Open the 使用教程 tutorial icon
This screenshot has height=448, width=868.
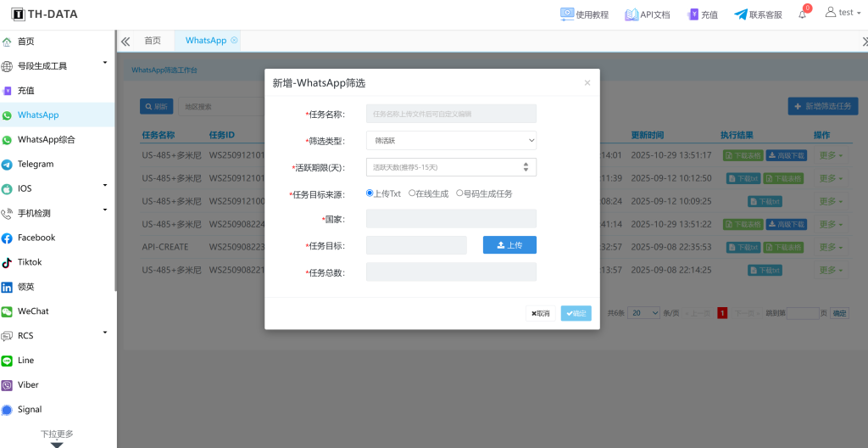coord(567,14)
